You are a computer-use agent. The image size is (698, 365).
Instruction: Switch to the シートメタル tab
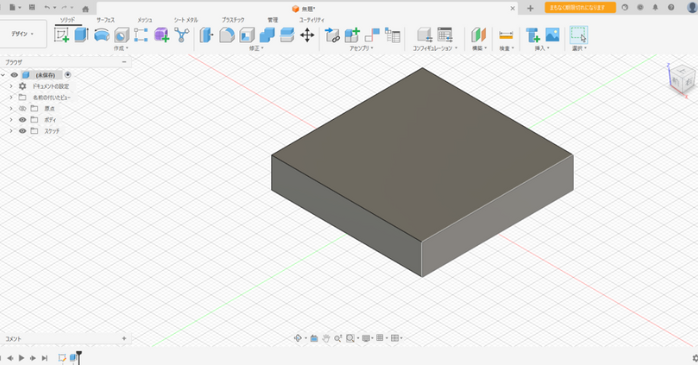(186, 20)
